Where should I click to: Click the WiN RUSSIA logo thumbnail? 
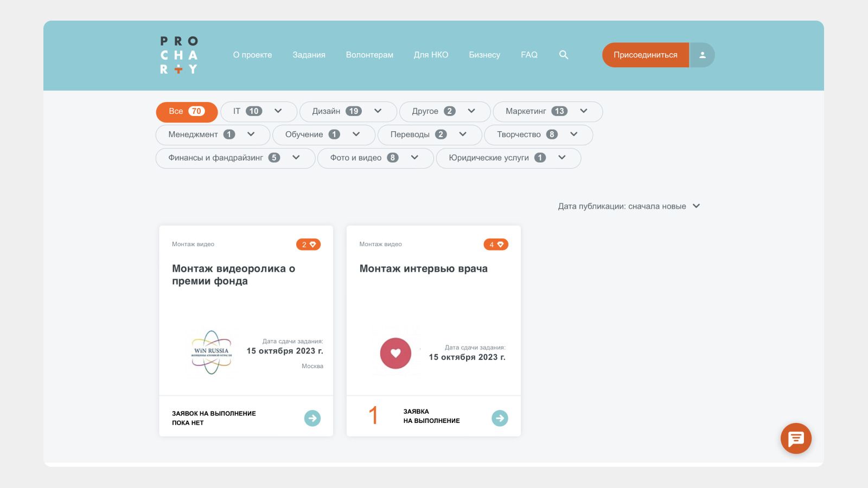(x=210, y=353)
